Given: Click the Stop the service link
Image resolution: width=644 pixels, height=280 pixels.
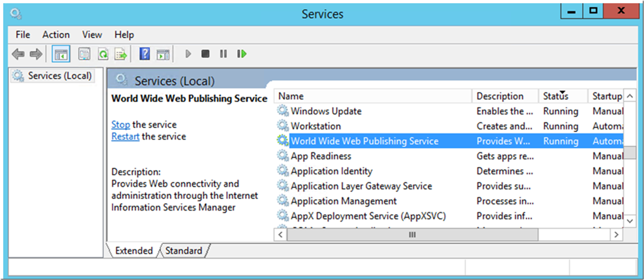Looking at the screenshot, I should 120,125.
